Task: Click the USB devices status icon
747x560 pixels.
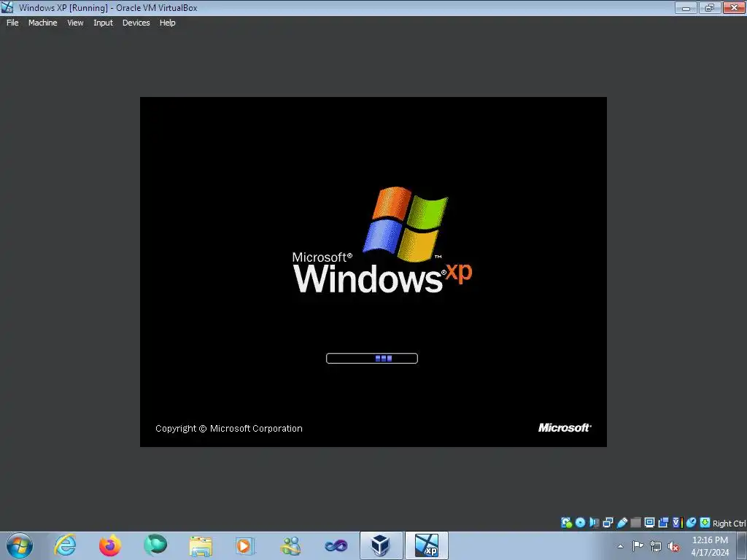Action: click(622, 523)
